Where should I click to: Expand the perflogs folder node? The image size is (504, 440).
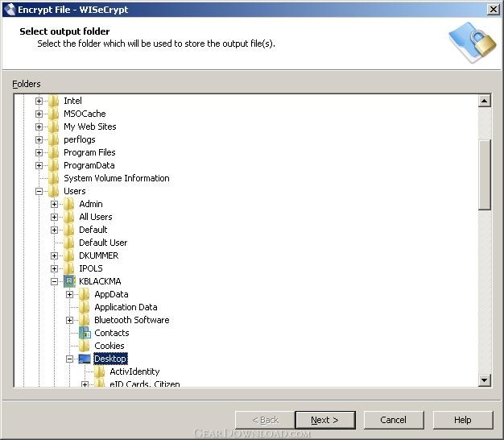(x=39, y=139)
